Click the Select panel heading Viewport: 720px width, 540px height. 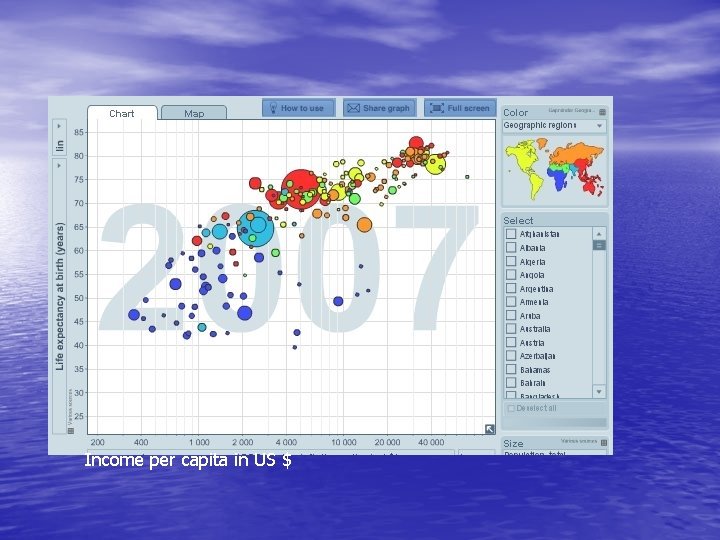[x=518, y=220]
